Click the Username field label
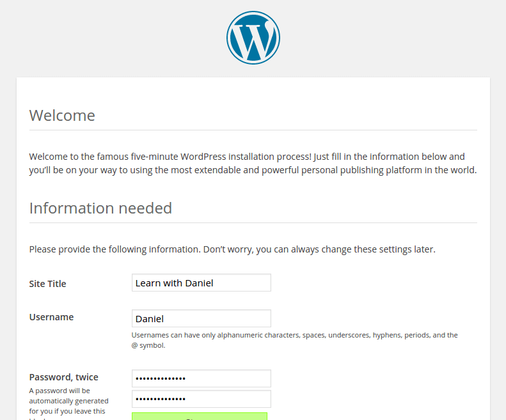This screenshot has height=420, width=506. [x=51, y=317]
